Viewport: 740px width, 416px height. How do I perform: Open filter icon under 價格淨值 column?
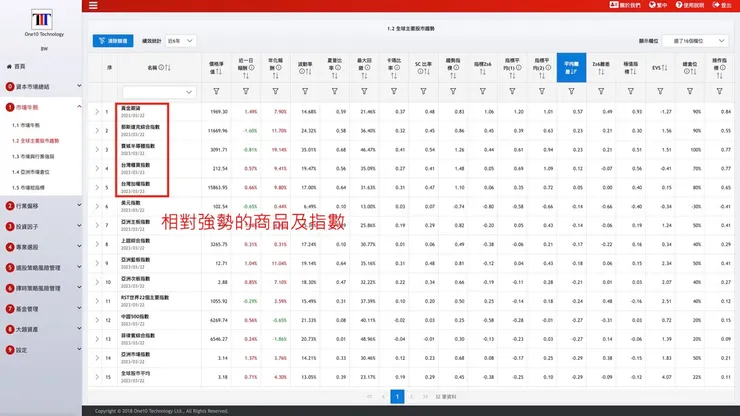click(216, 91)
